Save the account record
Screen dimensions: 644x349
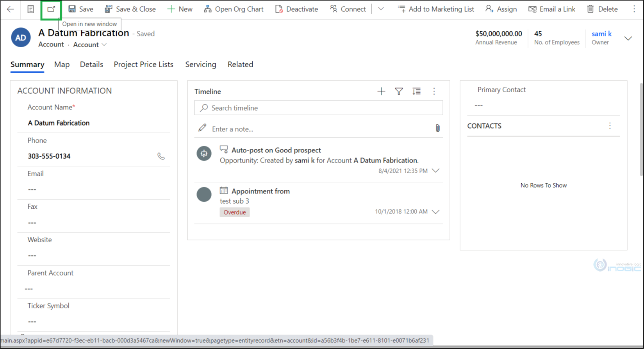pos(80,9)
